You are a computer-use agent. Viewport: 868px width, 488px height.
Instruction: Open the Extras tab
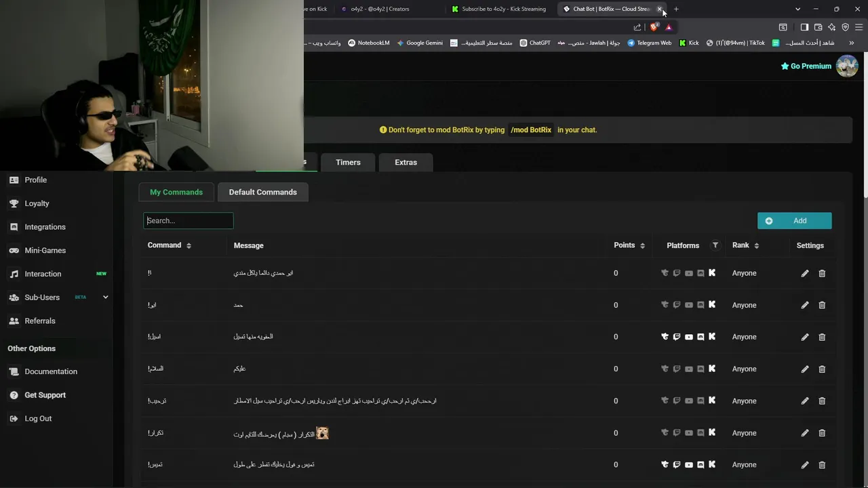click(406, 162)
